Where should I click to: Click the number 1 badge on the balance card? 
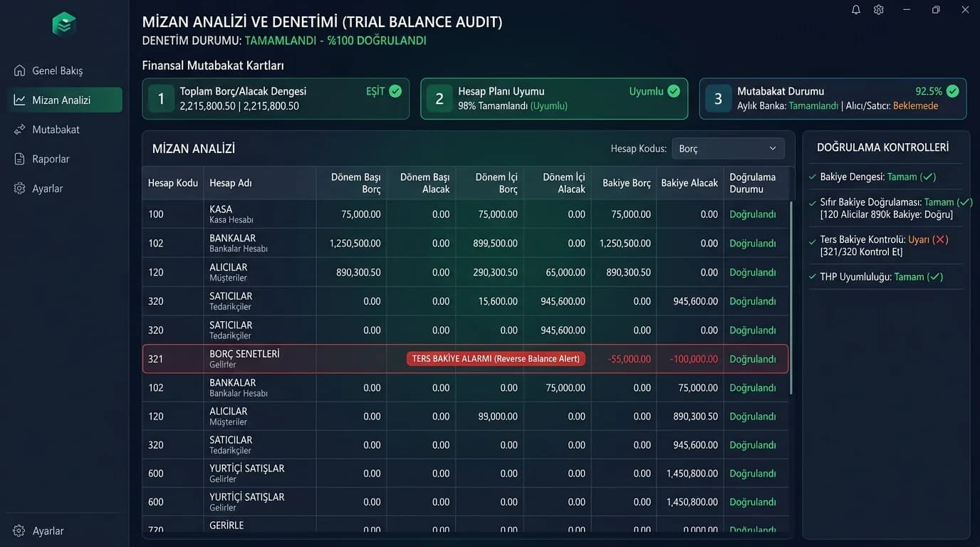[x=161, y=99]
